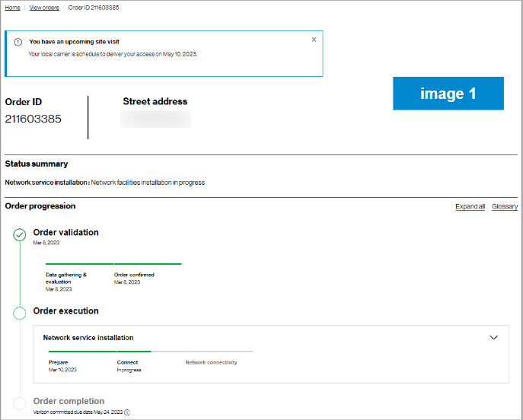Click the Order completion step circle
Viewport: 523px width, 420px height.
pyautogui.click(x=20, y=403)
